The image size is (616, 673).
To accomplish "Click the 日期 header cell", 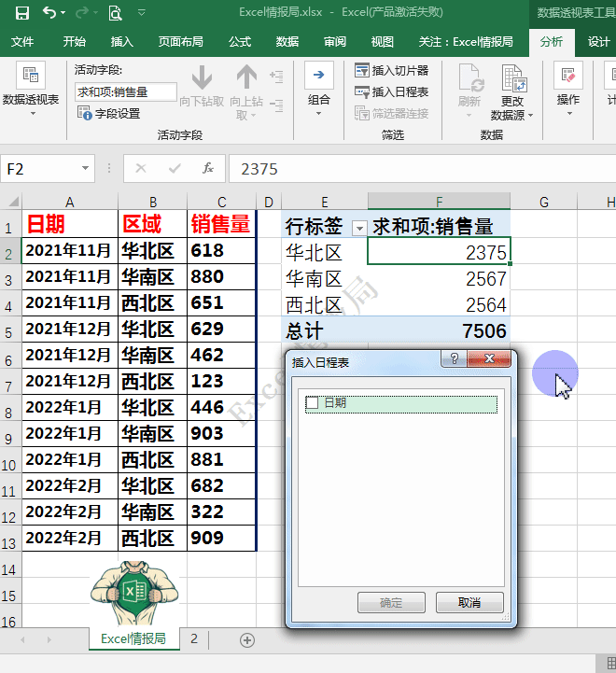I will pos(70,224).
